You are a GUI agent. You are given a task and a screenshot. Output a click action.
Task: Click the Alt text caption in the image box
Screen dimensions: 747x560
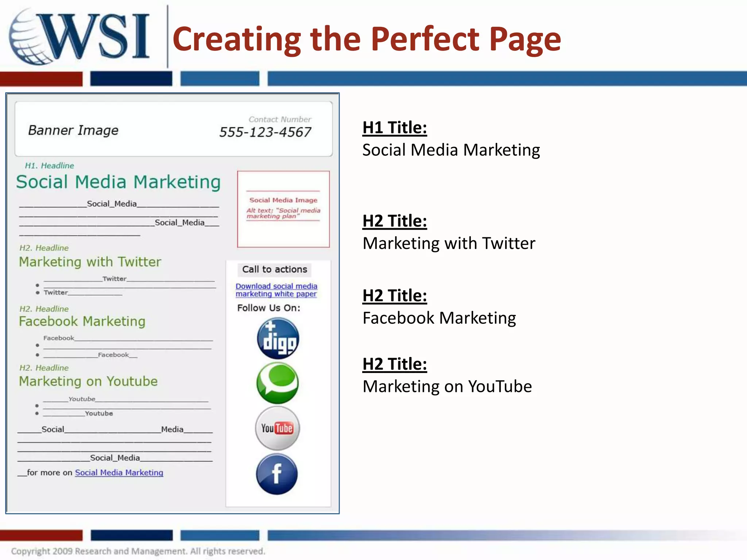tap(283, 213)
